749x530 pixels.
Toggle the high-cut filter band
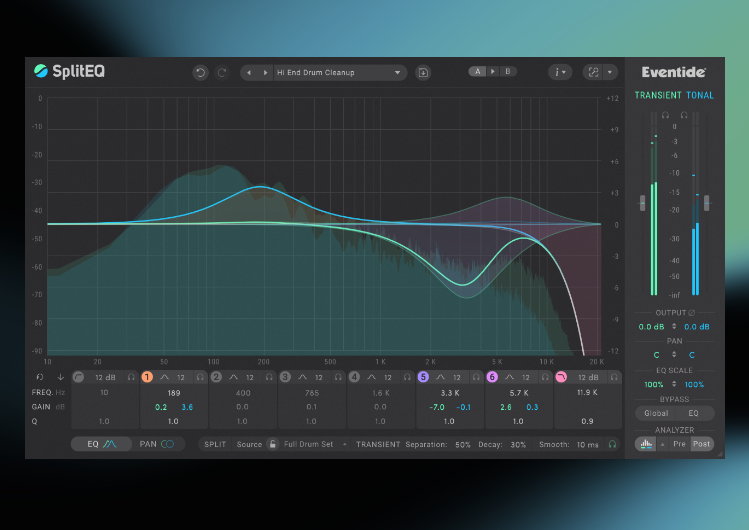pos(561,377)
